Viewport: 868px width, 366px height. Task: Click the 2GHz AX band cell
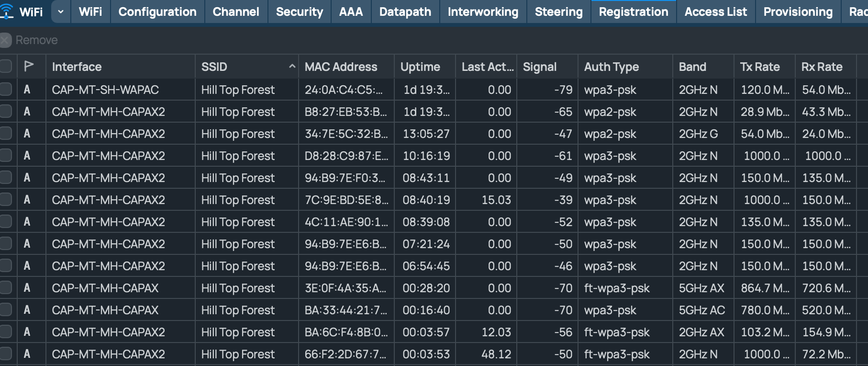703,332
